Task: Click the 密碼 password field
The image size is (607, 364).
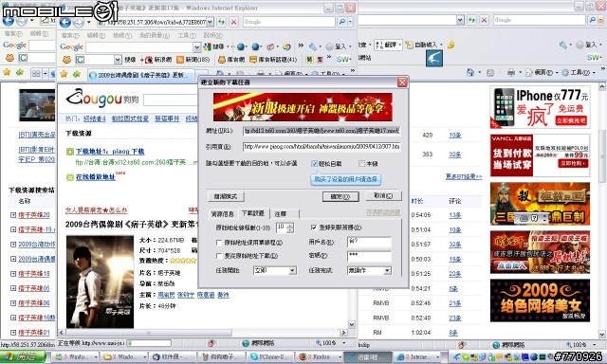Action: [369, 256]
